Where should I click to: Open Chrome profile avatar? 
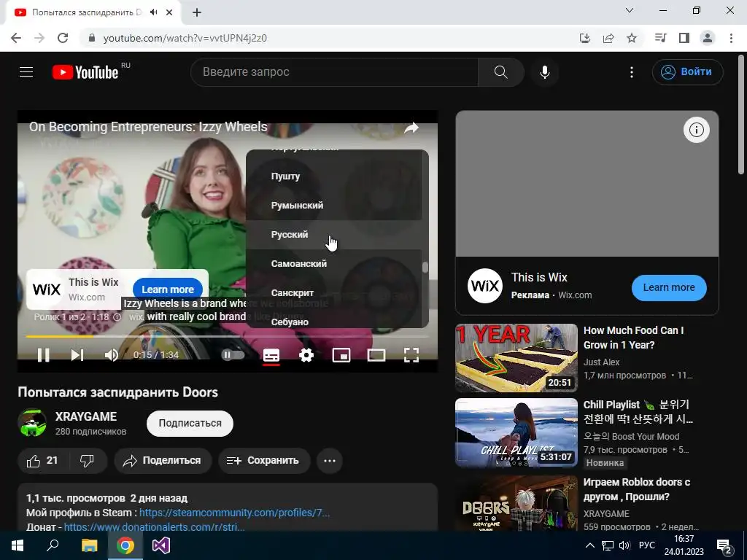(x=708, y=38)
